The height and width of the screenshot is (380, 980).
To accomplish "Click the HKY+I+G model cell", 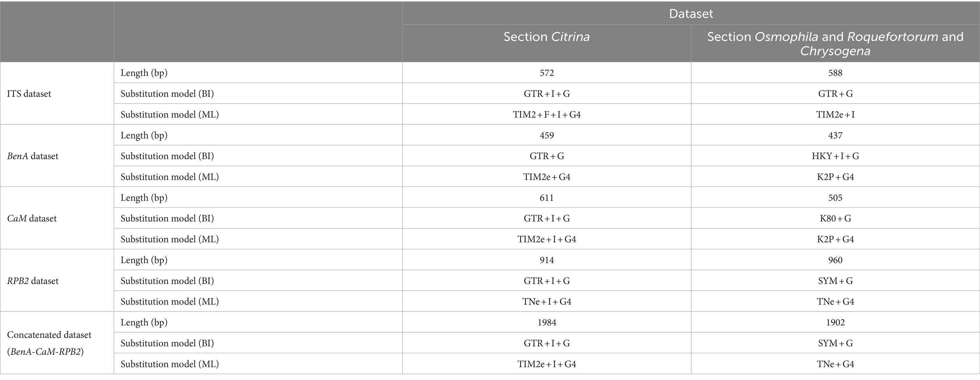I will (835, 156).
